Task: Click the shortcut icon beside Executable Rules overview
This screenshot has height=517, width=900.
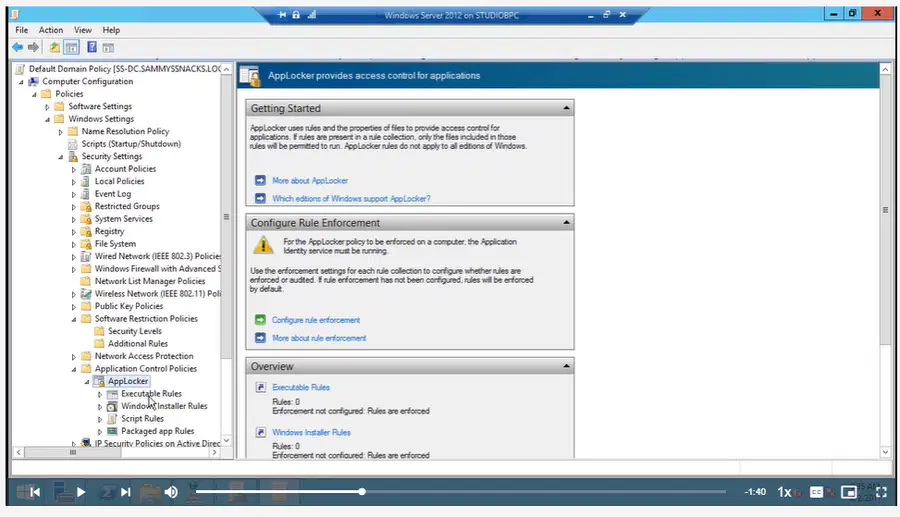Action: click(261, 387)
